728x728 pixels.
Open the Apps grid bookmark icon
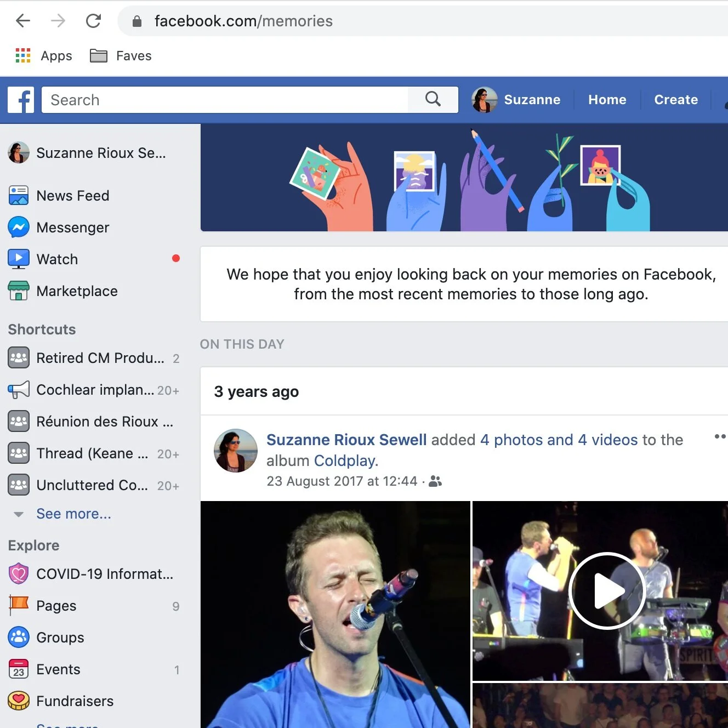point(23,55)
